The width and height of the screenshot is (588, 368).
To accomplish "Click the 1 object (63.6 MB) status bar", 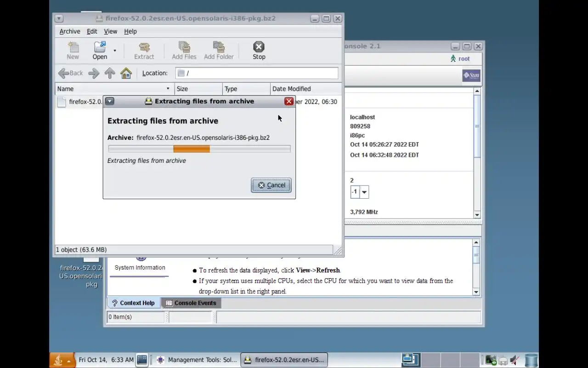I will (x=193, y=250).
